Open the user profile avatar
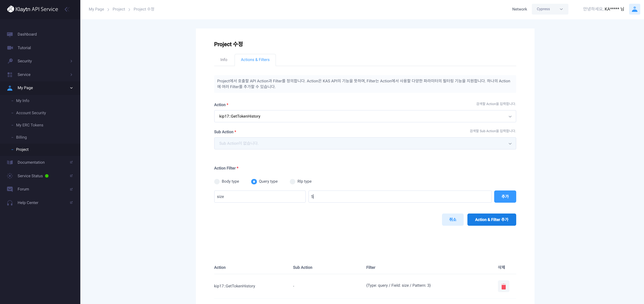Image resolution: width=644 pixels, height=304 pixels. pos(634,9)
